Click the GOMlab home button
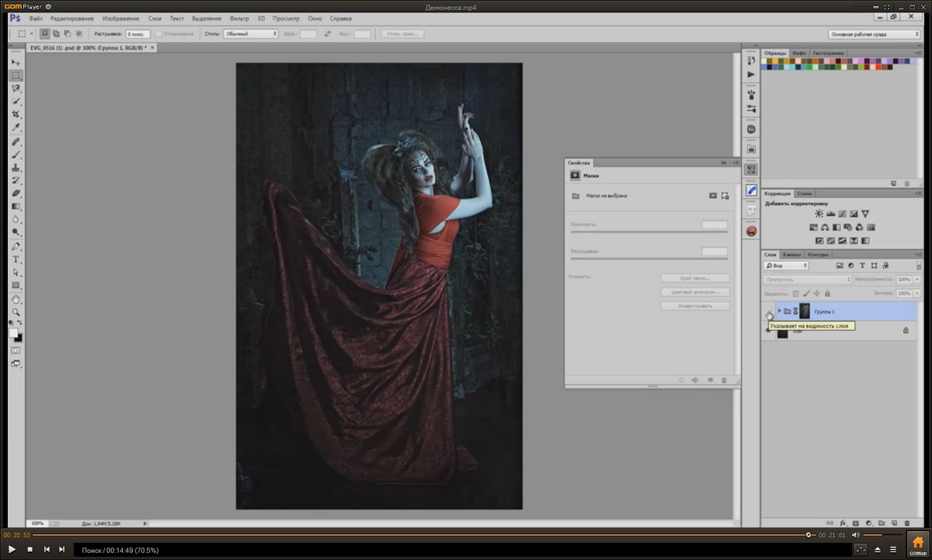 pos(917,543)
